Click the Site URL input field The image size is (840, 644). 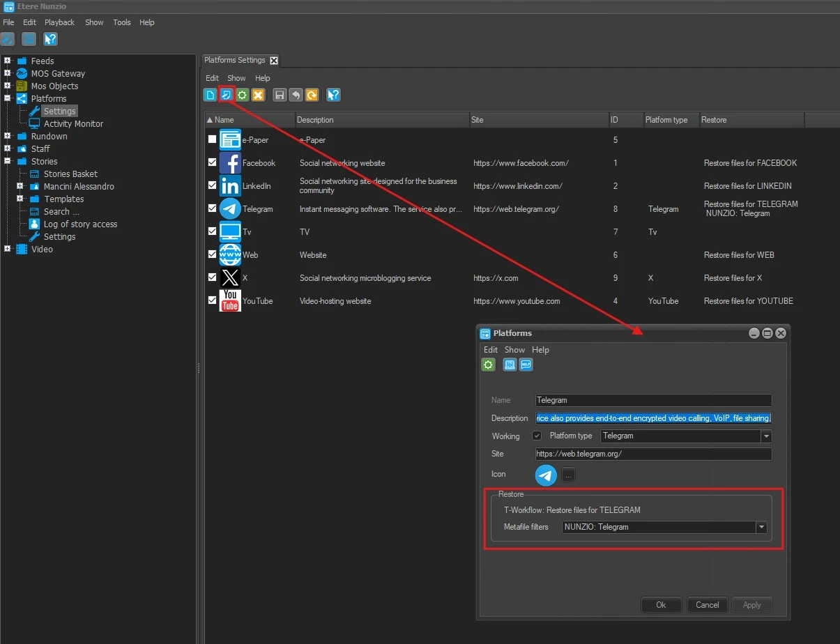[653, 454]
